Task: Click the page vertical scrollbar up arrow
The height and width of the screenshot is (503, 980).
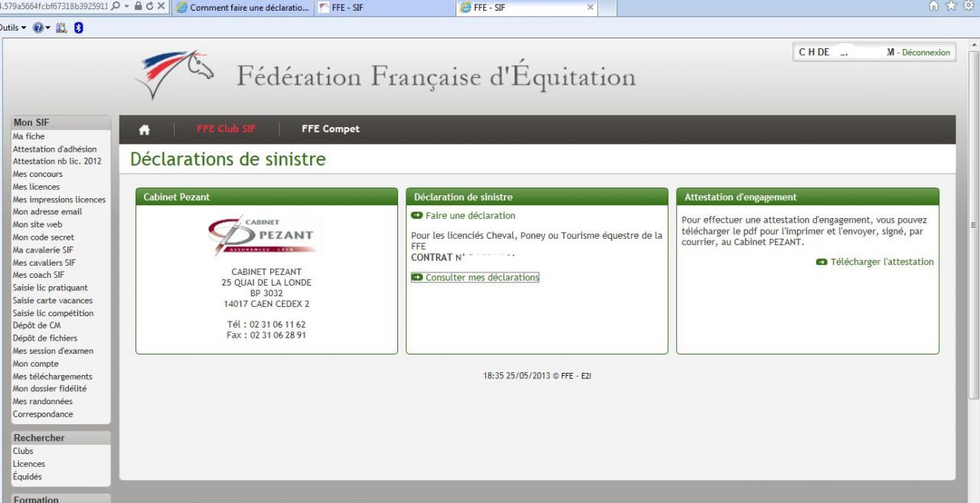Action: click(x=973, y=45)
